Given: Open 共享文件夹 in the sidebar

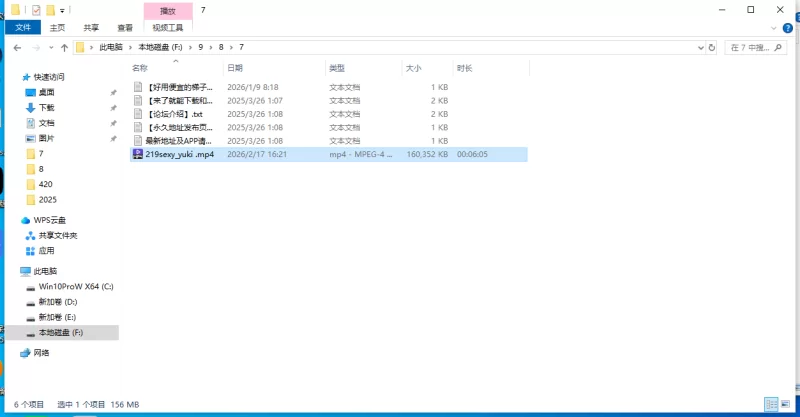Looking at the screenshot, I should (x=58, y=235).
